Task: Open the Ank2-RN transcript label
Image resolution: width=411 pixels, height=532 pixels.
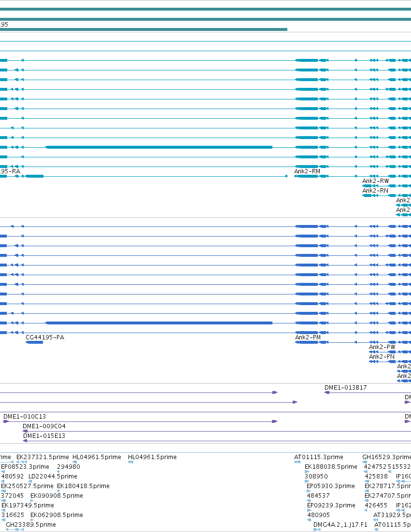Action: [375, 191]
